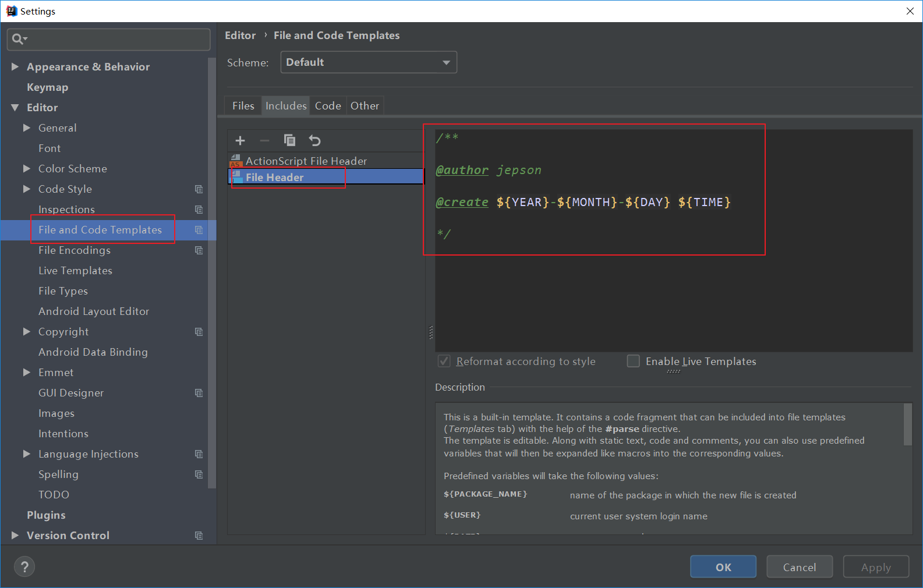Toggle Reformat according to style checkbox
This screenshot has width=923, height=588.
point(444,361)
